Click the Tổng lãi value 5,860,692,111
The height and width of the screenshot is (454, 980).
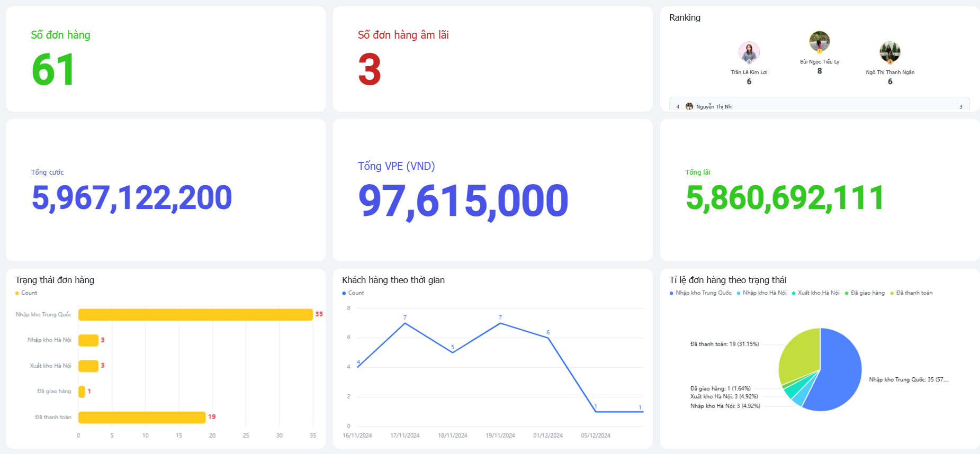785,198
